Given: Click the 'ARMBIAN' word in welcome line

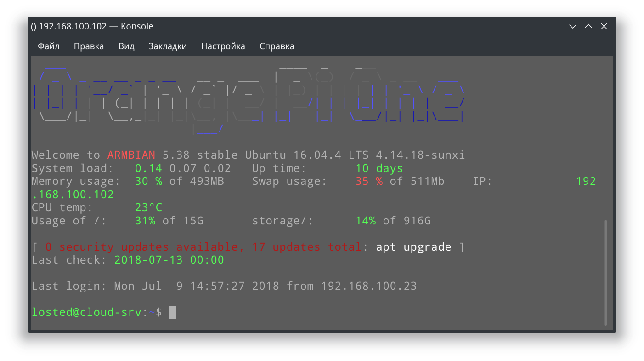Looking at the screenshot, I should [x=131, y=155].
